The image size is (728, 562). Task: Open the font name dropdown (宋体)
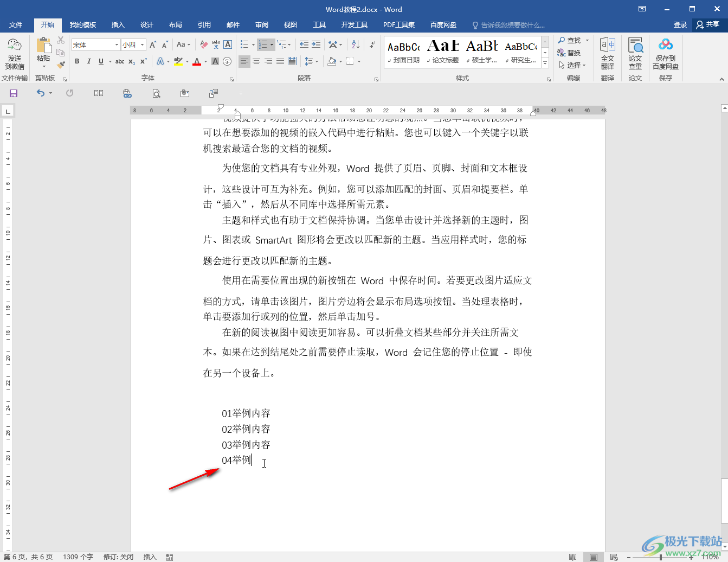[117, 45]
